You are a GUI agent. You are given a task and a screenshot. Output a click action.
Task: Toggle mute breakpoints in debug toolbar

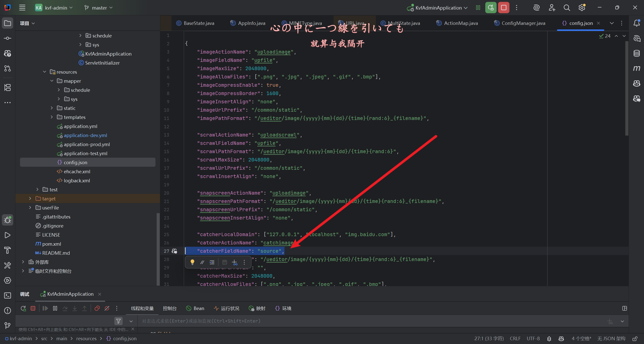[107, 308]
